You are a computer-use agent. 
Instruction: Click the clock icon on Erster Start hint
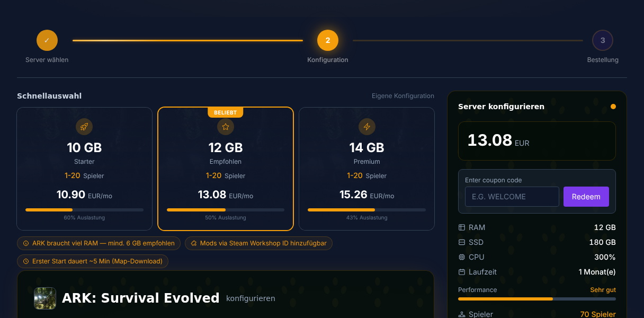pyautogui.click(x=26, y=261)
